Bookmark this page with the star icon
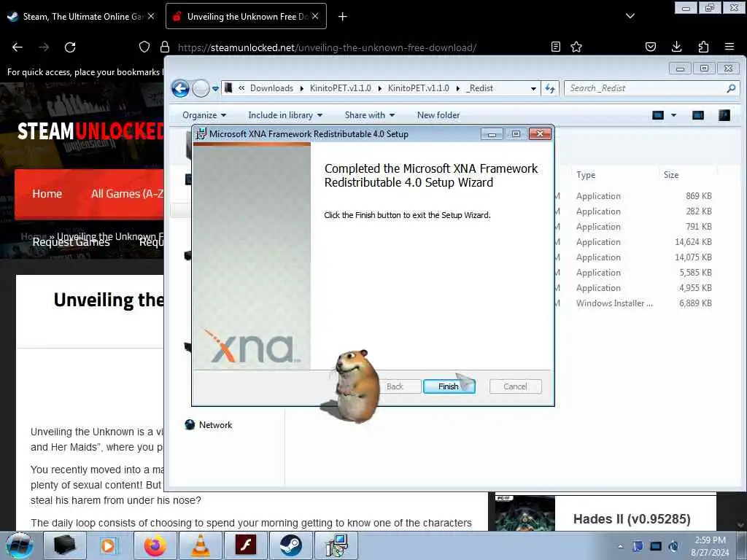The height and width of the screenshot is (560, 747). click(x=576, y=47)
